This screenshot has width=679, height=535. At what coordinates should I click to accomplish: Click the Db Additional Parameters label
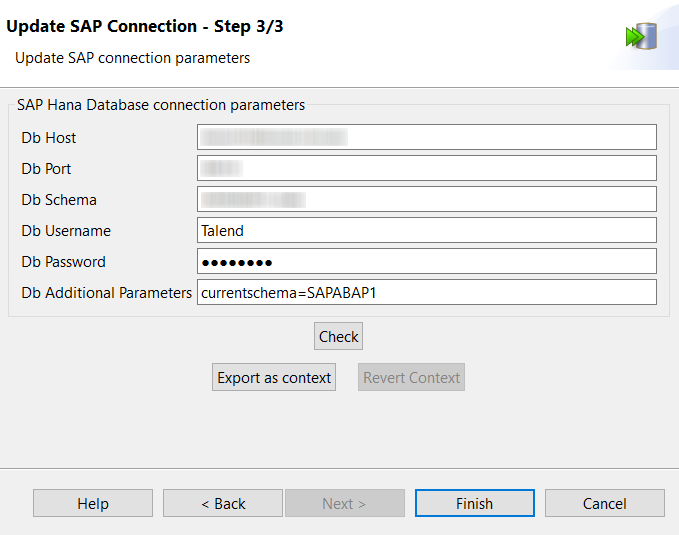(106, 293)
